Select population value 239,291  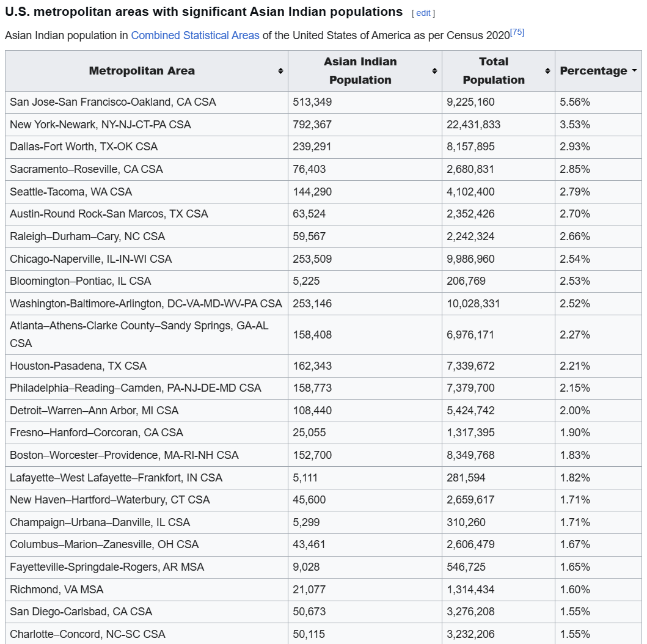(312, 147)
